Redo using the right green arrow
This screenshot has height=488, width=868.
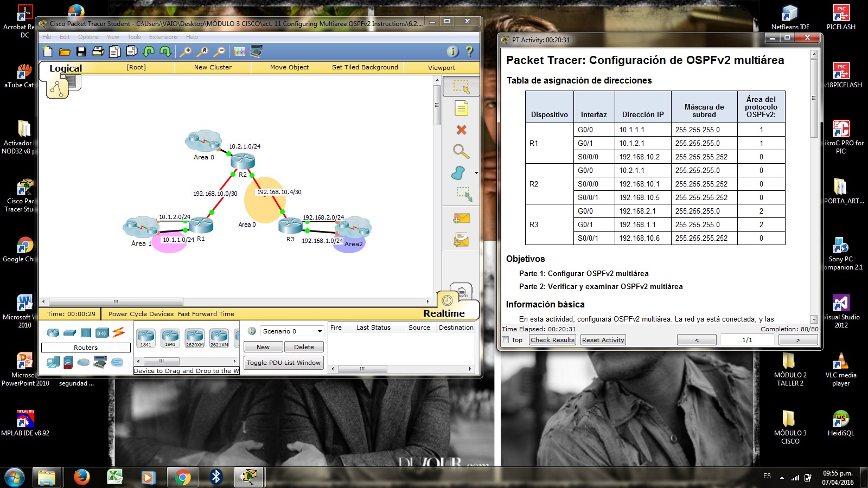pos(165,52)
